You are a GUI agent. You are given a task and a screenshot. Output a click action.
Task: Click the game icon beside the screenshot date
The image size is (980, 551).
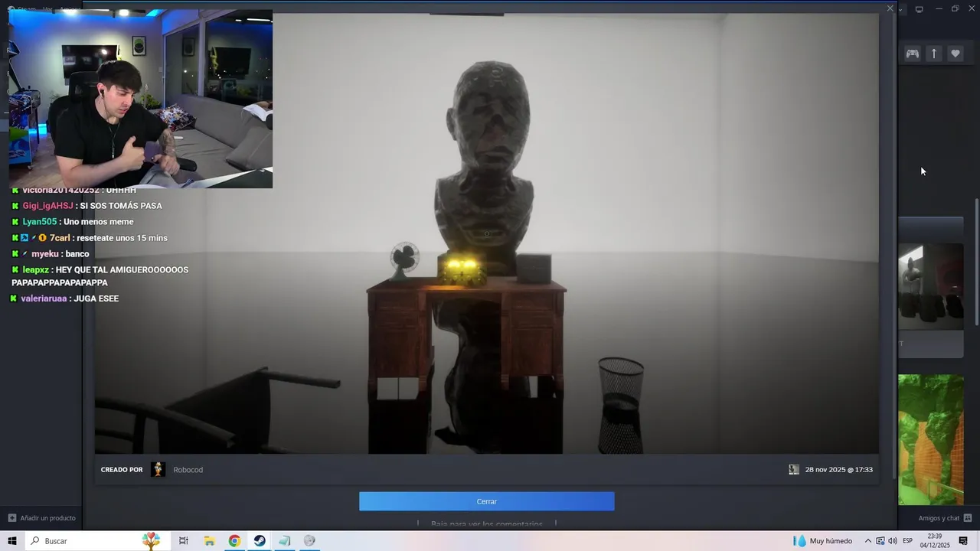(x=794, y=469)
